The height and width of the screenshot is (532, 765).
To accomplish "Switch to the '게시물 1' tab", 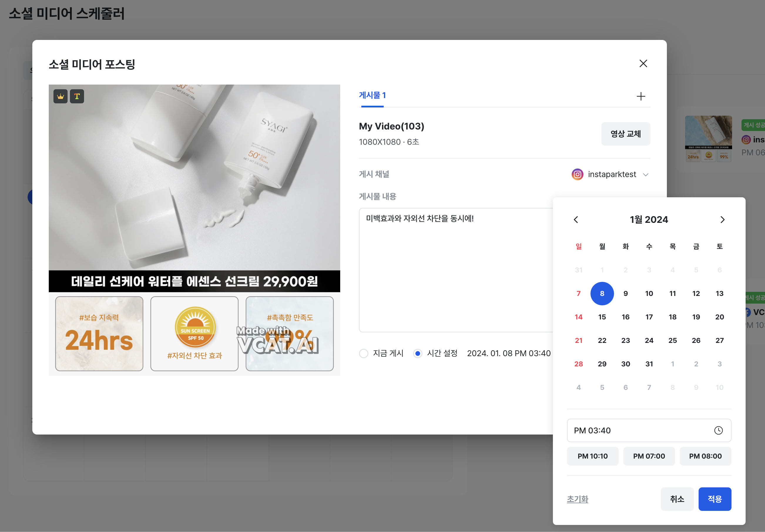I will pos(372,95).
